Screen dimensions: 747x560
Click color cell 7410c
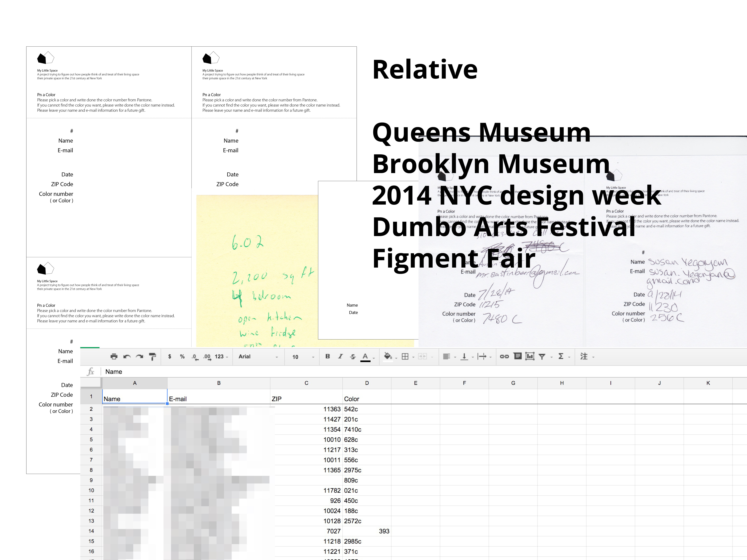pos(367,429)
